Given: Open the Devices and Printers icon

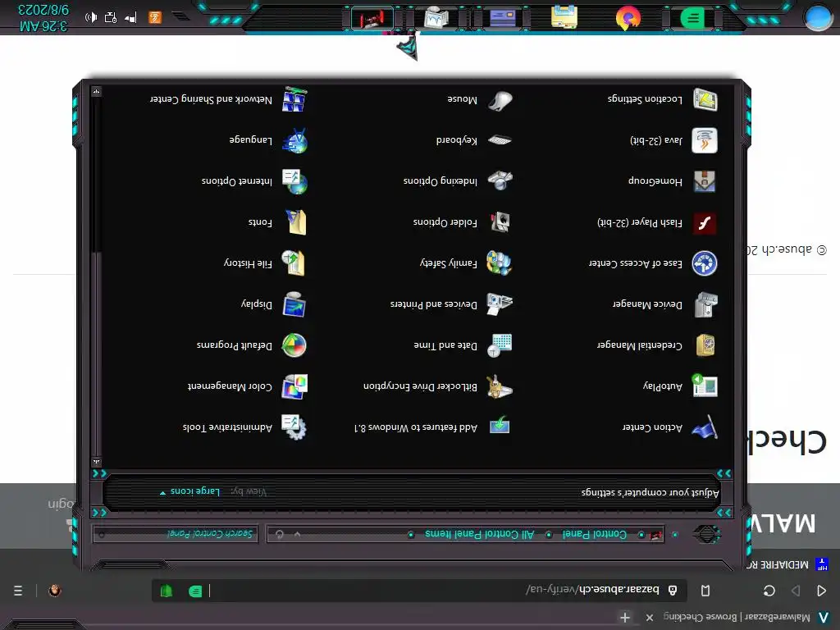Looking at the screenshot, I should pyautogui.click(x=500, y=304).
